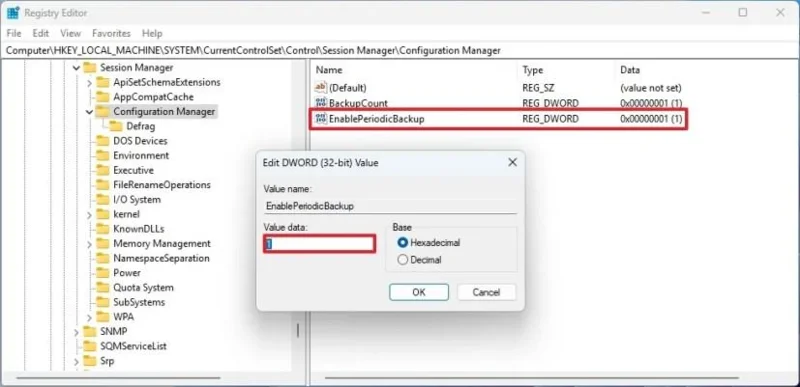
Task: Expand the kernel key
Action: click(89, 214)
